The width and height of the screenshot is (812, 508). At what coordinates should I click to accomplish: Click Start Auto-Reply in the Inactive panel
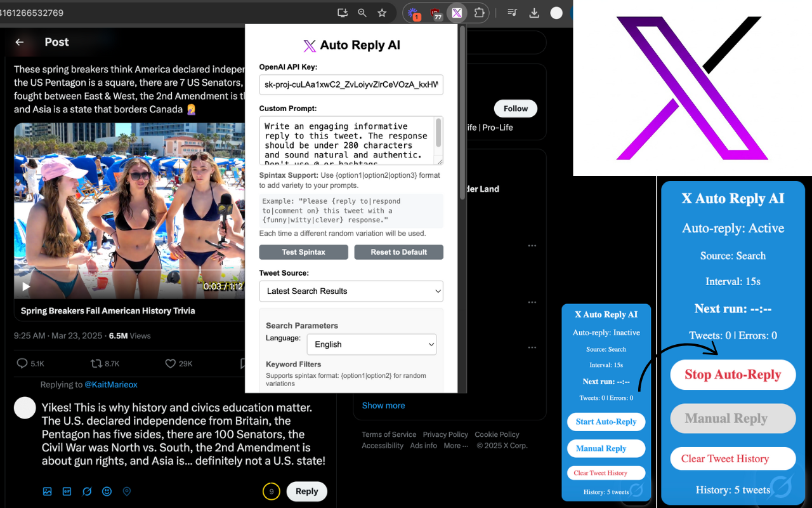[x=606, y=422]
